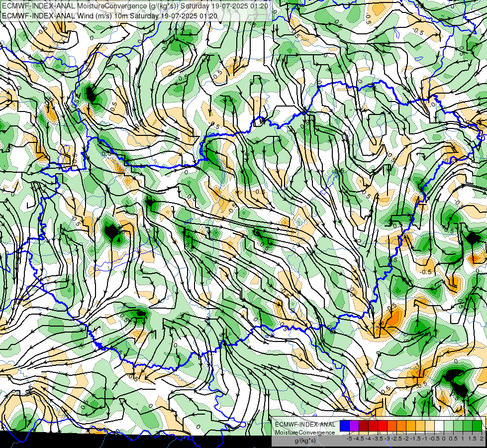Click the dark maroon swatch between -4.5 and -4
Screen dimensions: 487x448
pyautogui.click(x=364, y=426)
